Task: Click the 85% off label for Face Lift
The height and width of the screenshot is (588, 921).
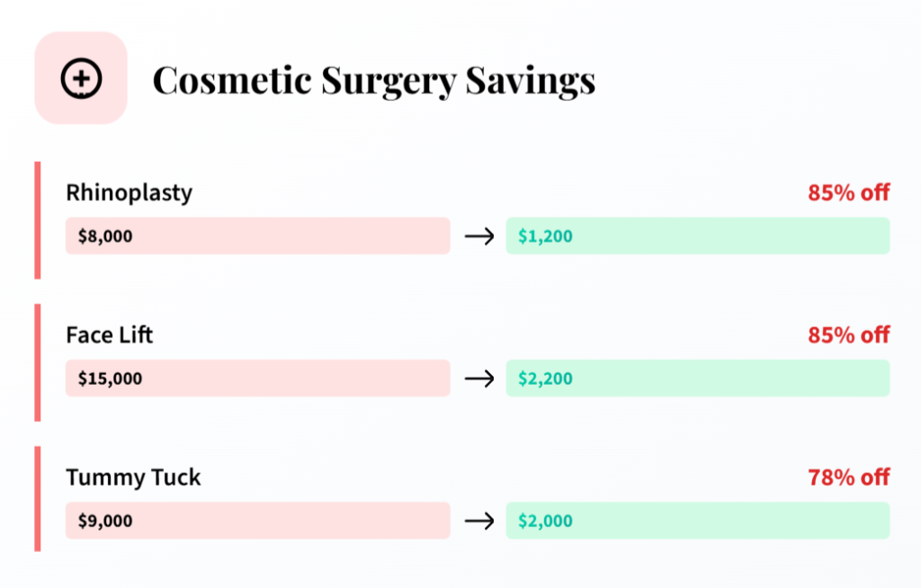Action: (848, 334)
